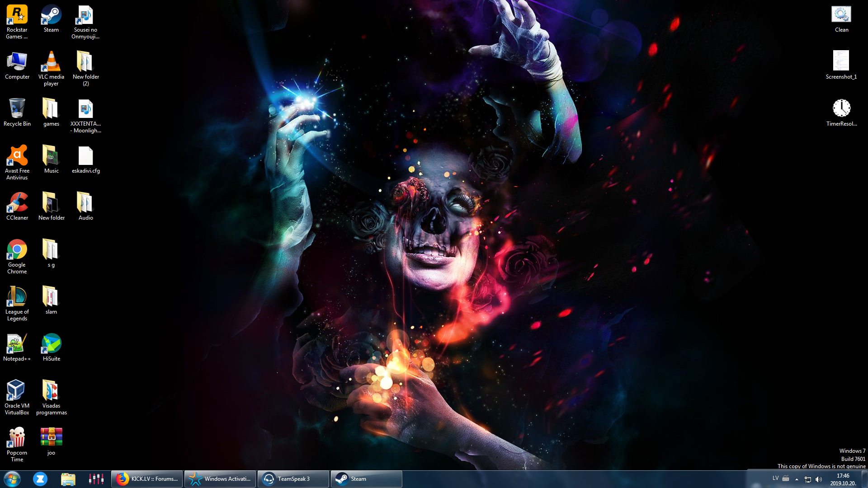Open the joo WinRAR archive
This screenshot has width=868, height=488.
coord(51,441)
